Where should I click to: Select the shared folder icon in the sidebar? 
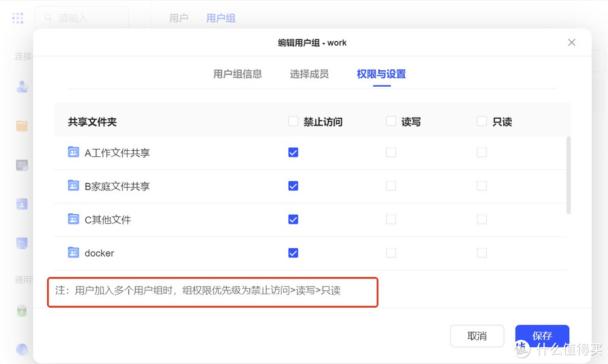[22, 125]
